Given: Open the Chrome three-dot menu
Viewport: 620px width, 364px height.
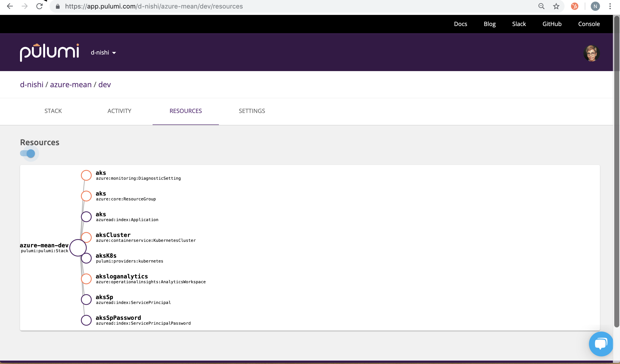Looking at the screenshot, I should pos(610,6).
